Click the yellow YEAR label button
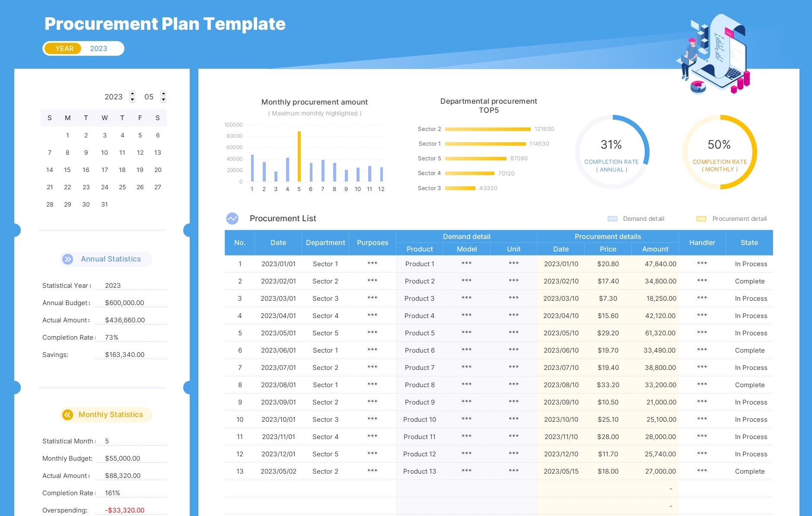The width and height of the screenshot is (812, 516). pyautogui.click(x=64, y=48)
